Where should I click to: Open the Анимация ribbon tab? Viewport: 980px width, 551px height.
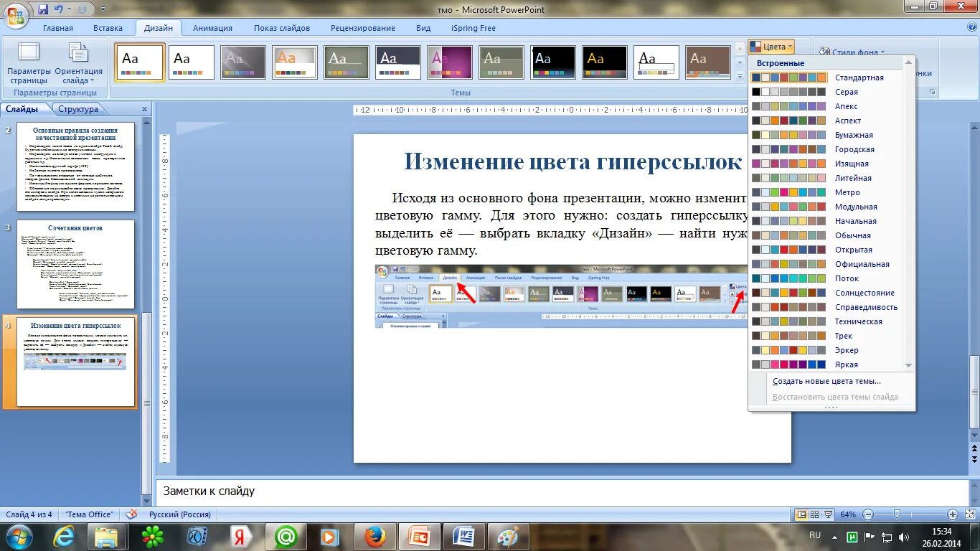[212, 28]
